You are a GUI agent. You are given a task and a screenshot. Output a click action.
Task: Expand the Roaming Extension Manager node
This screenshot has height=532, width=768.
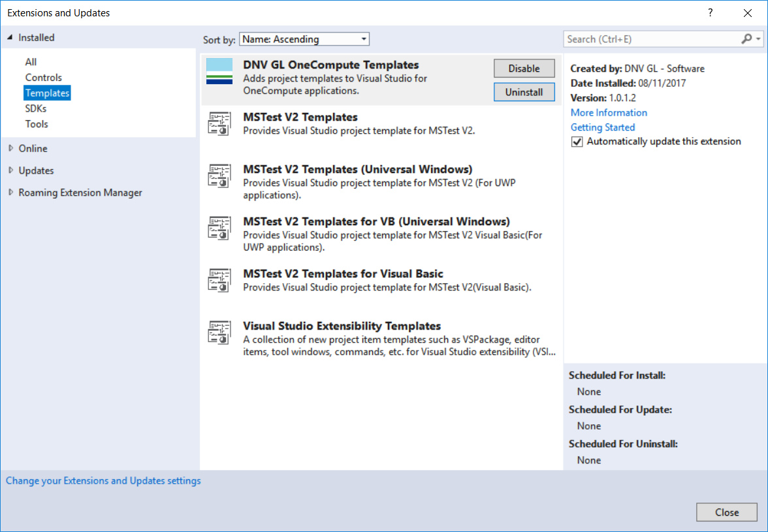click(10, 193)
